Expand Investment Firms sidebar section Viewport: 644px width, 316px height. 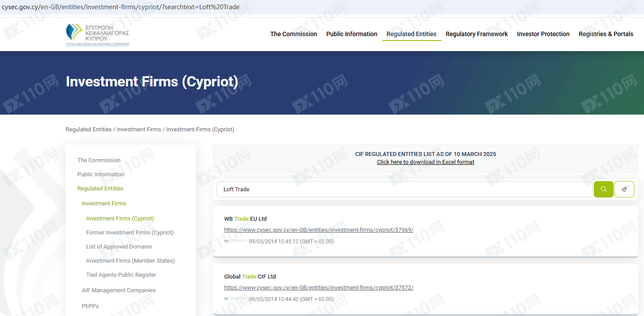pyautogui.click(x=104, y=203)
